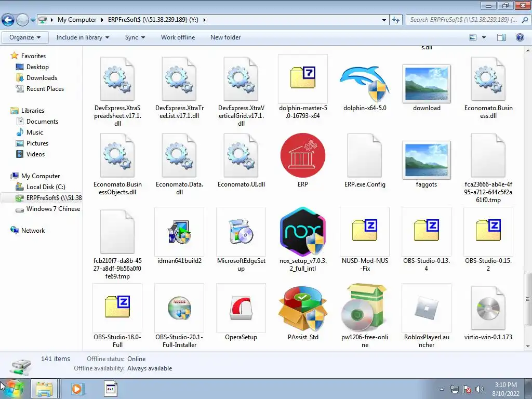Select the fcb210f7 tmp file
The width and height of the screenshot is (532, 399).
coord(117,232)
